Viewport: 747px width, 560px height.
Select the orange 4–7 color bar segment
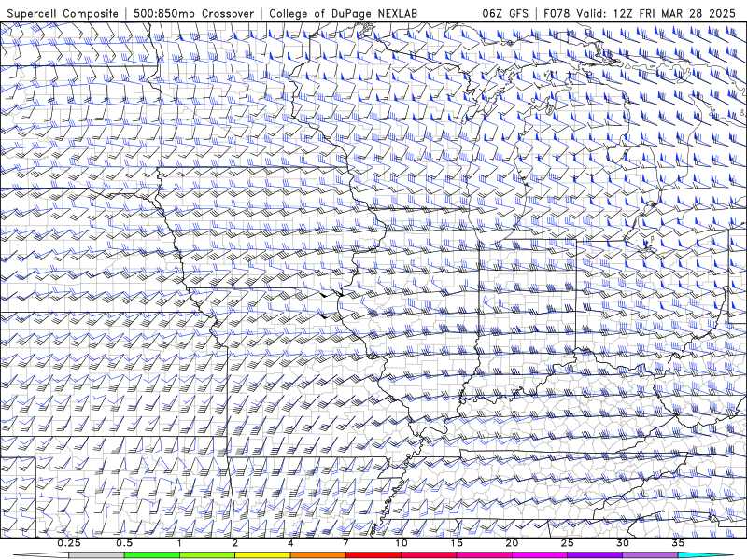point(317,555)
